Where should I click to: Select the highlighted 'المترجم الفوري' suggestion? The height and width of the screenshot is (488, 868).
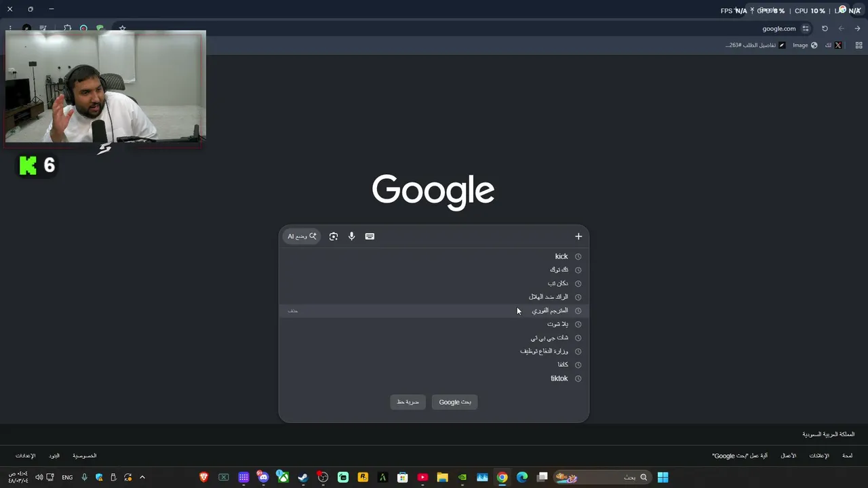pyautogui.click(x=434, y=310)
